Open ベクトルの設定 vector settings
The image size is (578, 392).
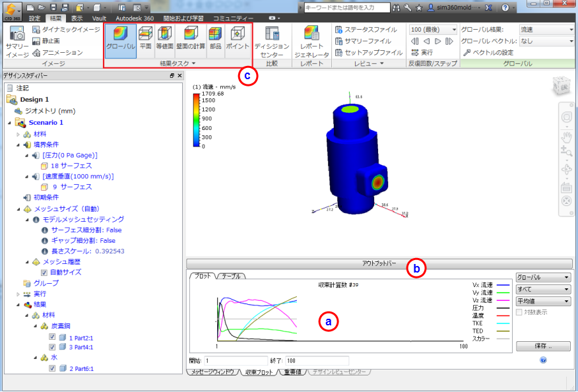click(x=488, y=53)
